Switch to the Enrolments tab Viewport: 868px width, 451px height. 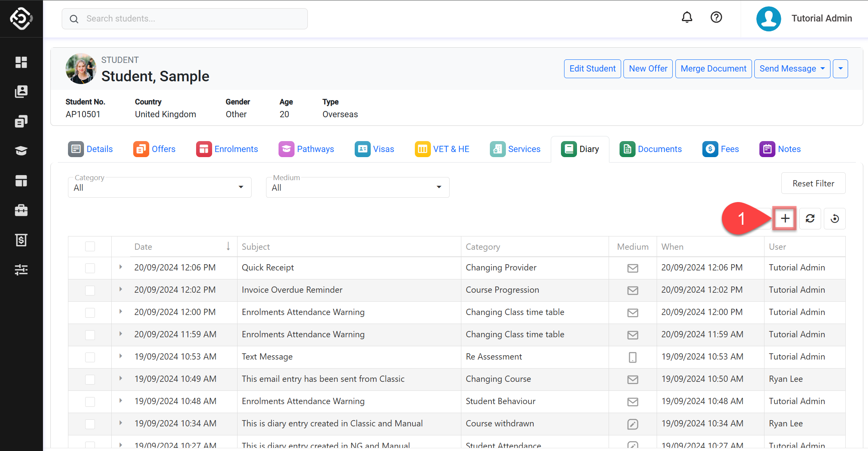pos(227,149)
